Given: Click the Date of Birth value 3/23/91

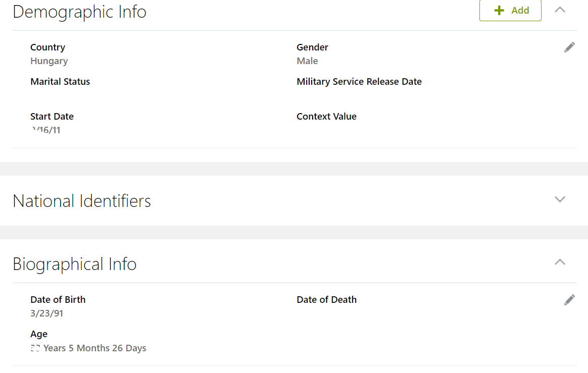Looking at the screenshot, I should (x=46, y=313).
